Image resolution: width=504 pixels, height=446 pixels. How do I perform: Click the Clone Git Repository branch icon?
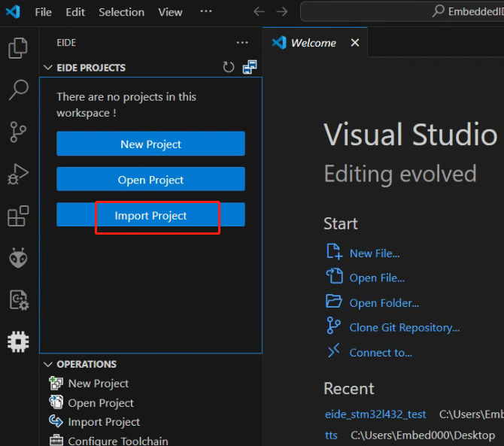[333, 326]
